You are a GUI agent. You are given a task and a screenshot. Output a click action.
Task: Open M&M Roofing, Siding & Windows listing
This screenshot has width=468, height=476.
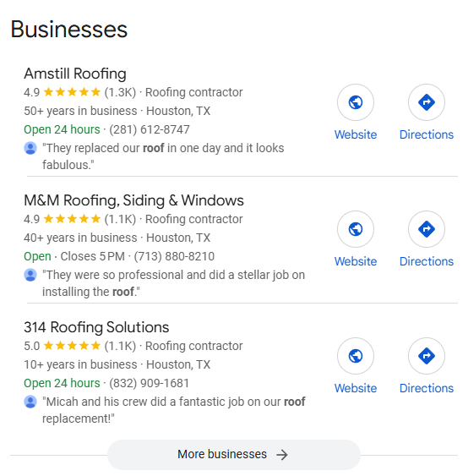pyautogui.click(x=133, y=200)
